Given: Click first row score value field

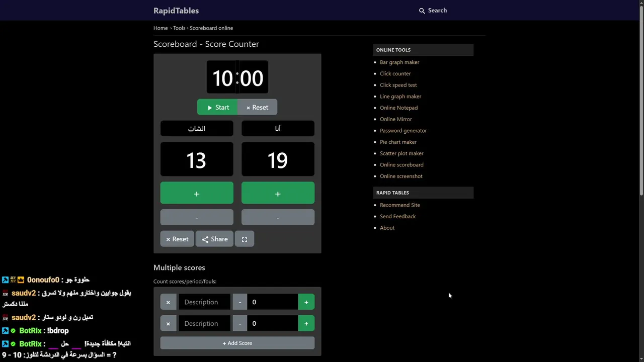Looking at the screenshot, I should click(273, 302).
